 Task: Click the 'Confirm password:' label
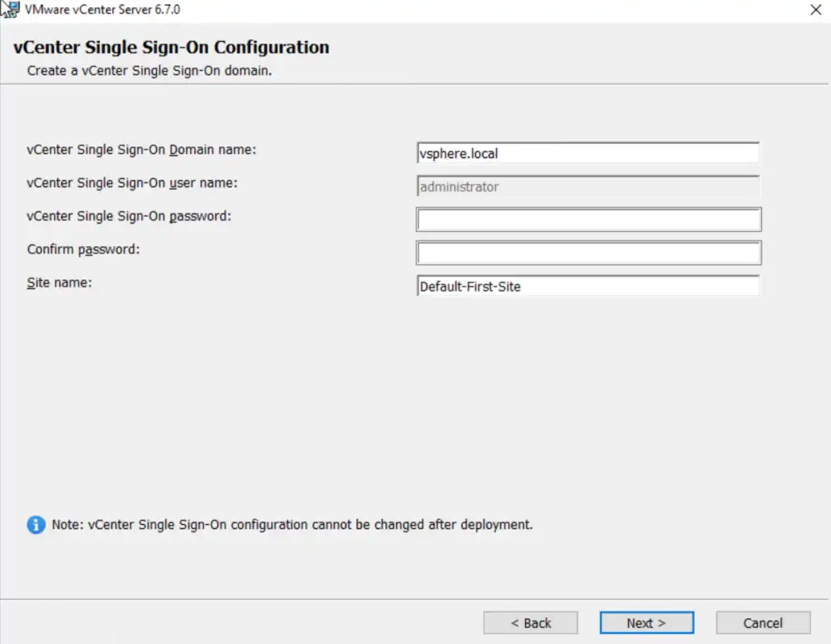pos(83,250)
